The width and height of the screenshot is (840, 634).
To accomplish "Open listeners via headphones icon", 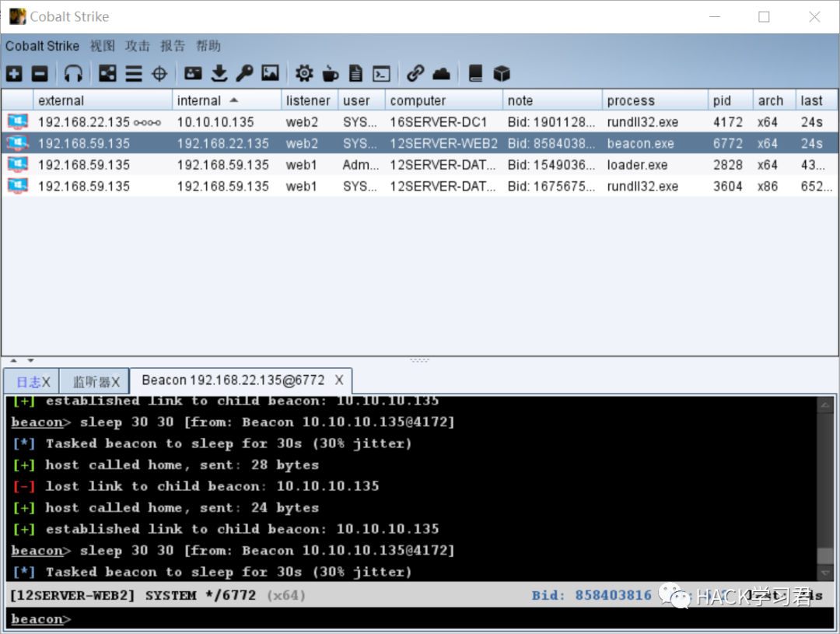I will click(73, 73).
